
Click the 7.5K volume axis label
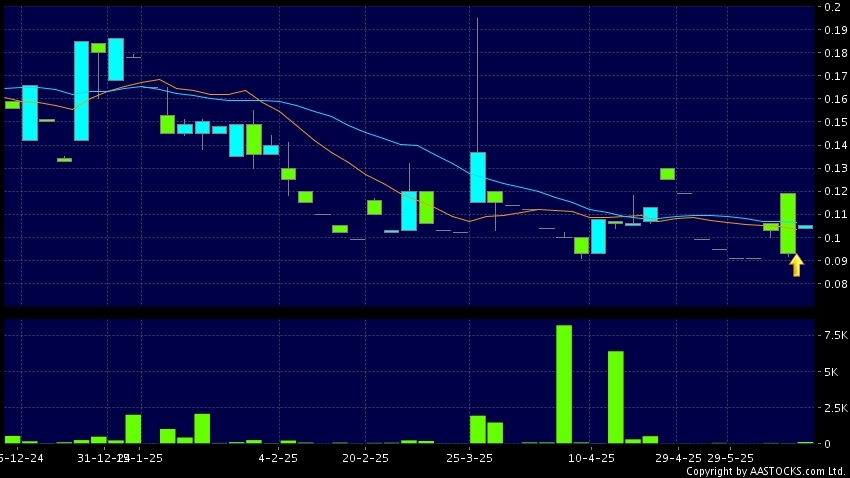(835, 335)
